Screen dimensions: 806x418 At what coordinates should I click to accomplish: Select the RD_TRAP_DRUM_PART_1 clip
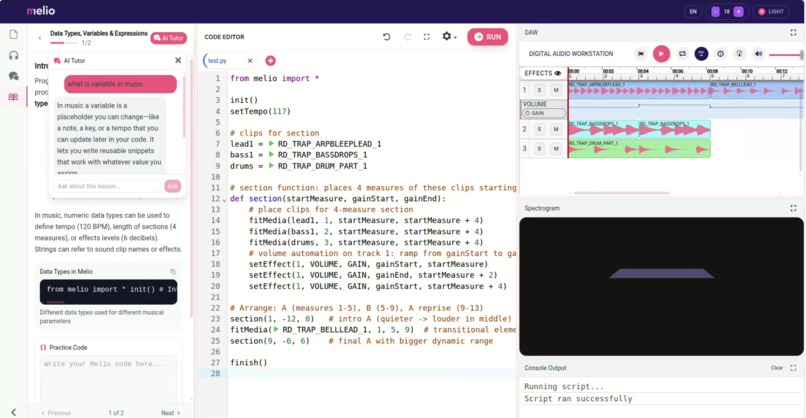639,149
